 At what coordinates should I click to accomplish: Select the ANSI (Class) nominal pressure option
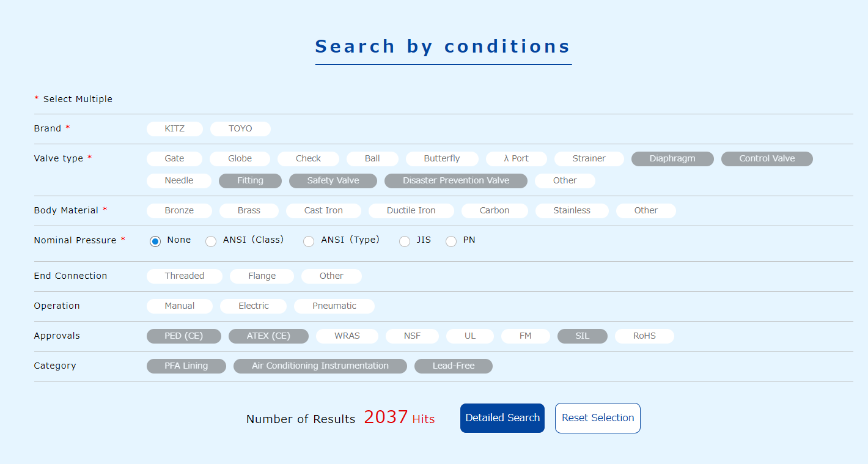click(211, 241)
